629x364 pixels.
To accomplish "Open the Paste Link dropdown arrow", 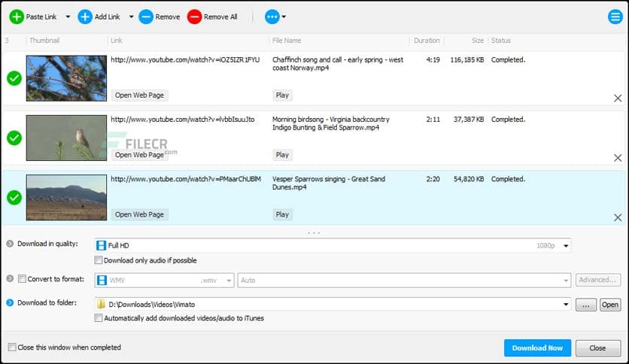I will [x=68, y=17].
